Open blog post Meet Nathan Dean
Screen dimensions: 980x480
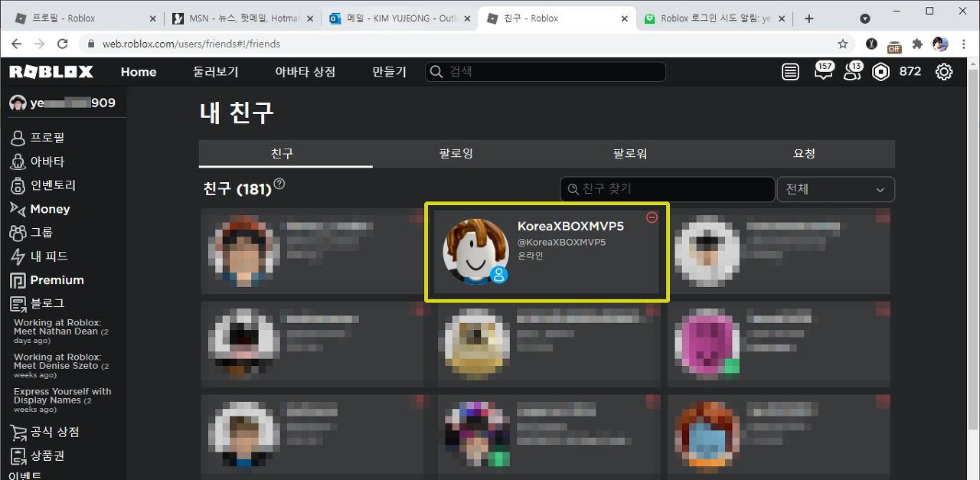(62, 331)
